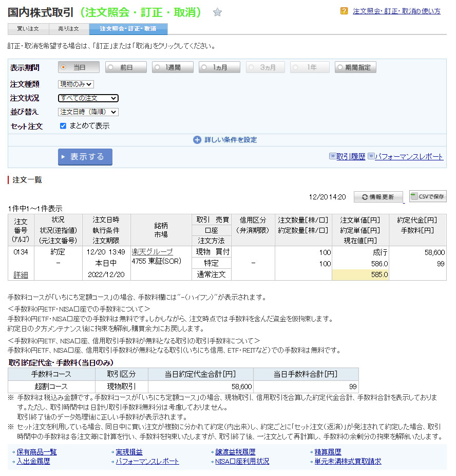Image resolution: width=456 pixels, height=476 pixels.
Task: Switch to the 売り注文 tab
Action: (x=68, y=29)
